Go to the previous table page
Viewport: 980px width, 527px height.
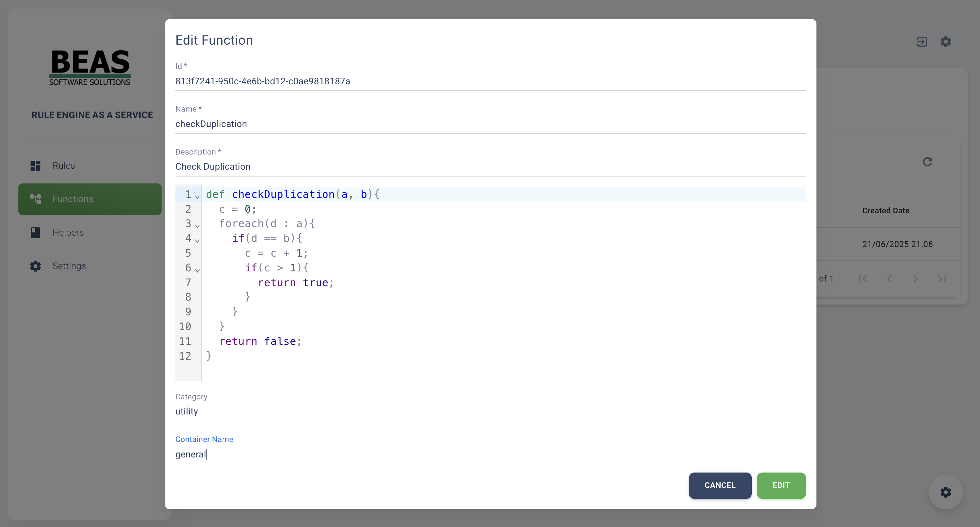coord(889,279)
